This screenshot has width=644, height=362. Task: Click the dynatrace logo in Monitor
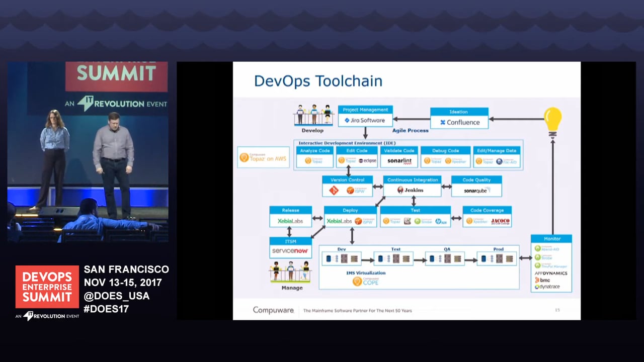(x=547, y=287)
